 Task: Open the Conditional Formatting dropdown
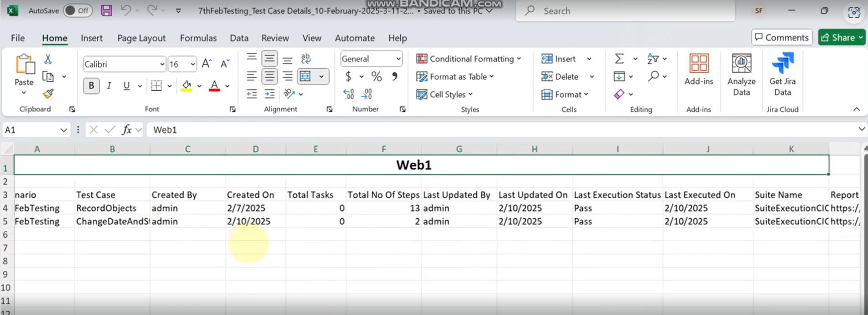coord(469,59)
